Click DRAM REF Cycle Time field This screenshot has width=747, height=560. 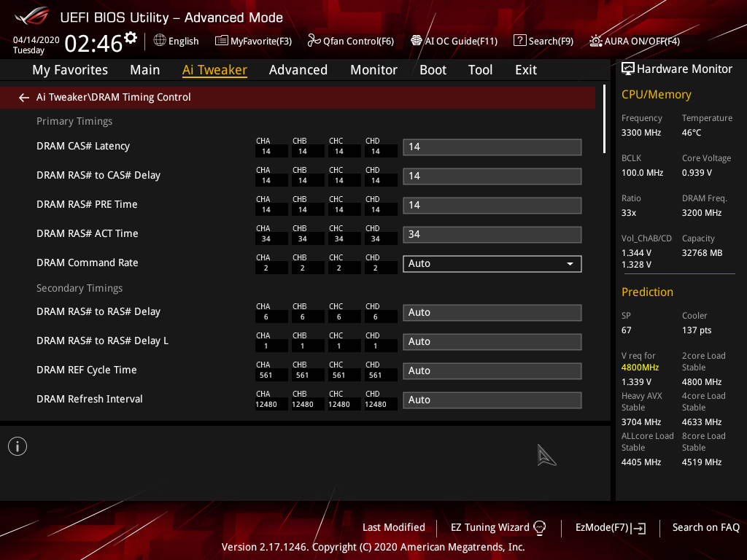point(492,371)
